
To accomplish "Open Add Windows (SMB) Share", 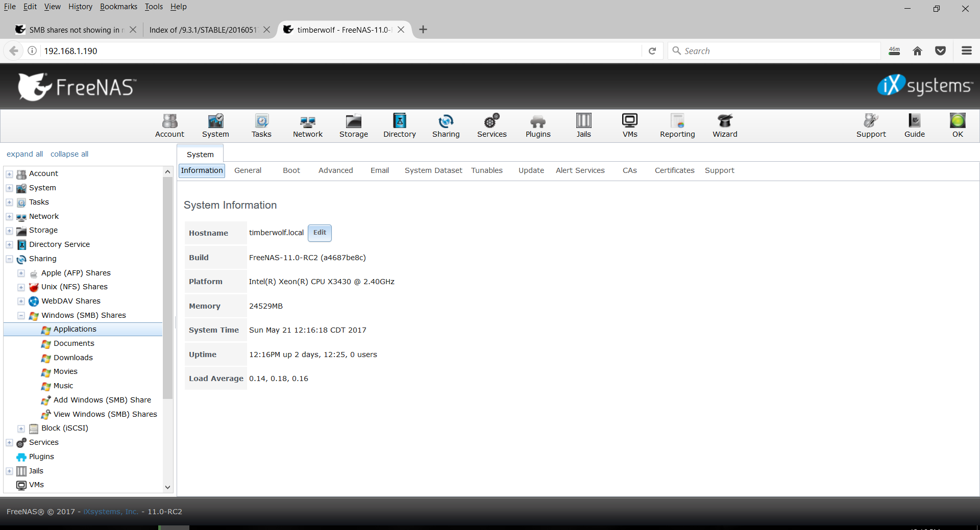I will (102, 400).
